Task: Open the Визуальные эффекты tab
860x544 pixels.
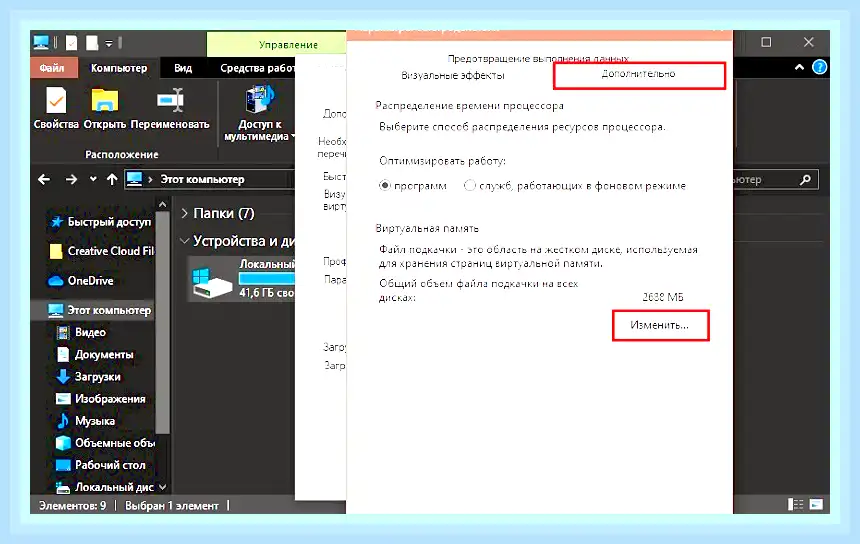Action: pyautogui.click(x=452, y=76)
